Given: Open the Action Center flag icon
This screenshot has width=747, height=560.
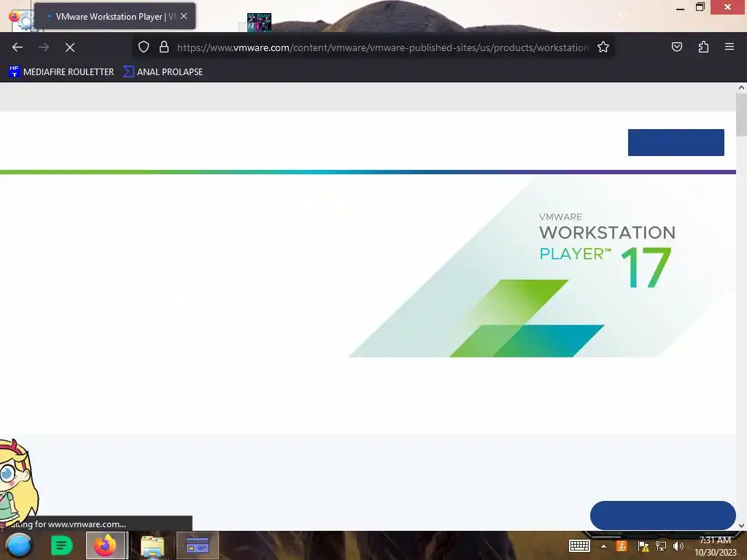Looking at the screenshot, I should 643,546.
